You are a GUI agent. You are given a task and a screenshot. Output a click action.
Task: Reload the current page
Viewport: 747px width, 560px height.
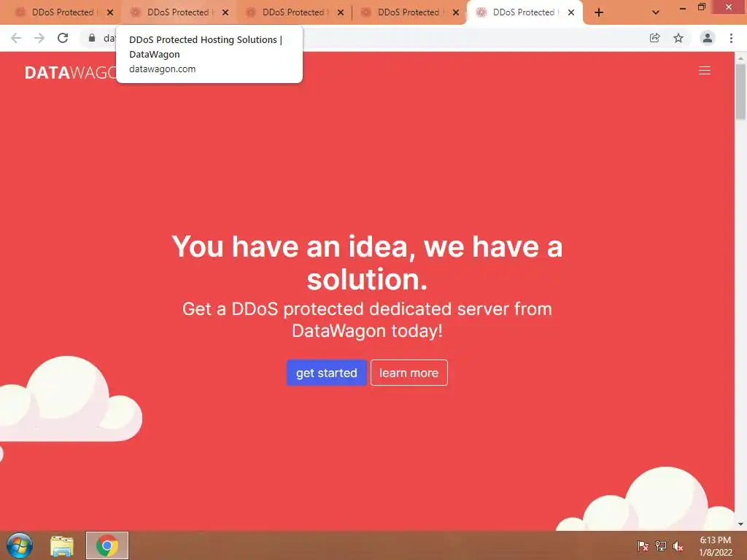pos(63,38)
